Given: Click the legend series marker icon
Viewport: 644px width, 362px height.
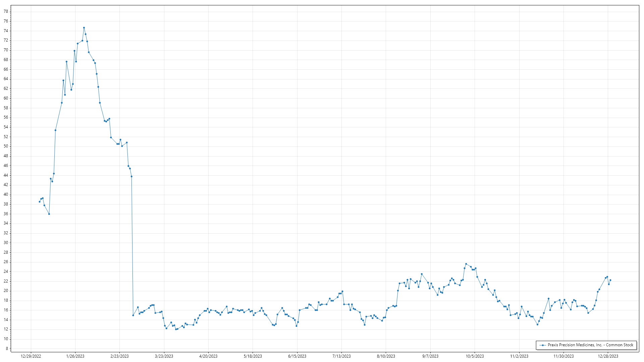Looking at the screenshot, I should (543, 345).
